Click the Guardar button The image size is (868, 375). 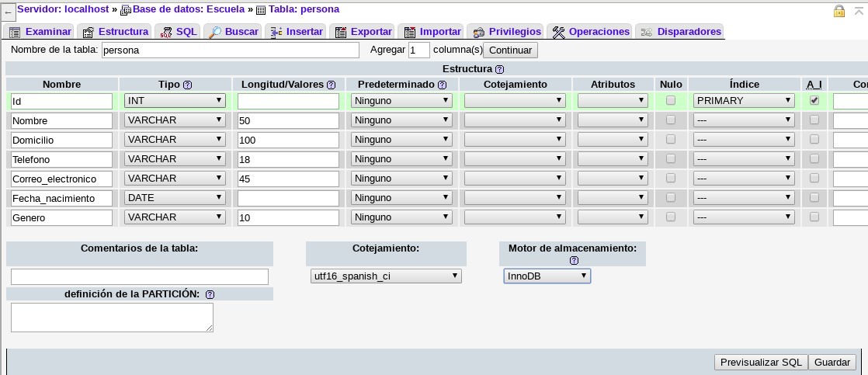click(832, 362)
